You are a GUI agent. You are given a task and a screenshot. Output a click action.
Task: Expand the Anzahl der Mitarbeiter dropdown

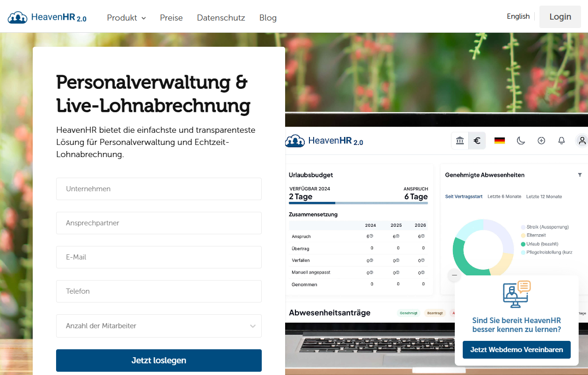159,326
